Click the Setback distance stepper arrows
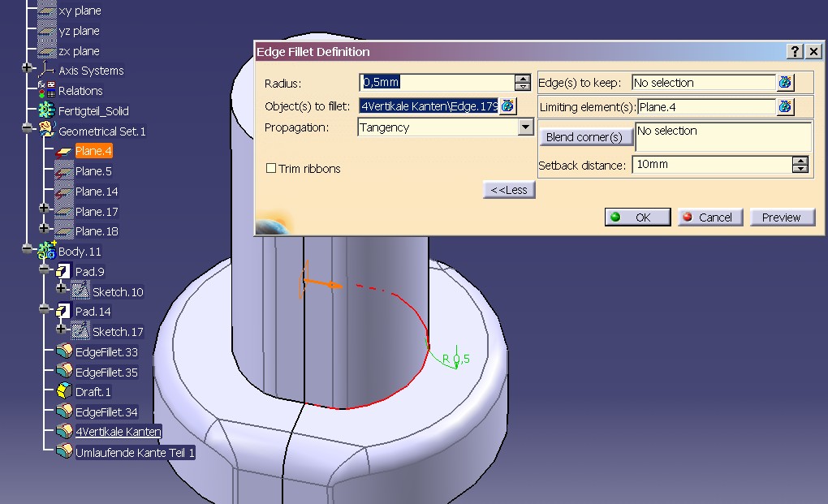This screenshot has width=828, height=504. click(x=800, y=165)
